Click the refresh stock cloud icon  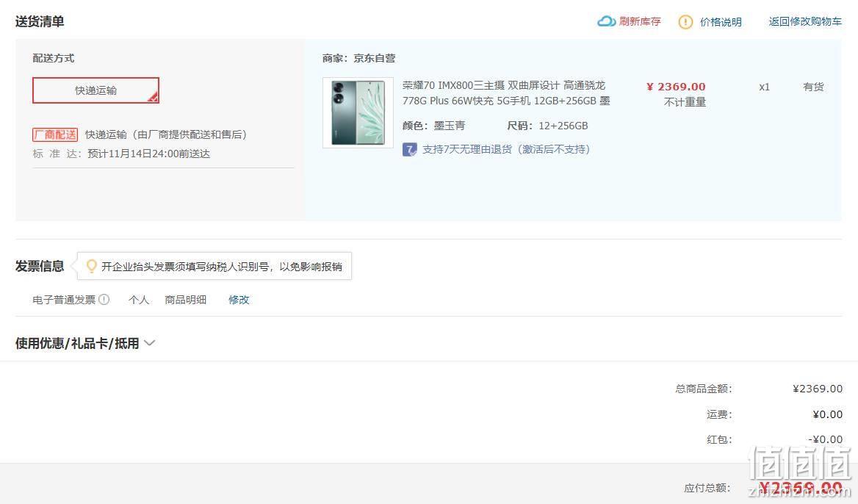tap(606, 21)
